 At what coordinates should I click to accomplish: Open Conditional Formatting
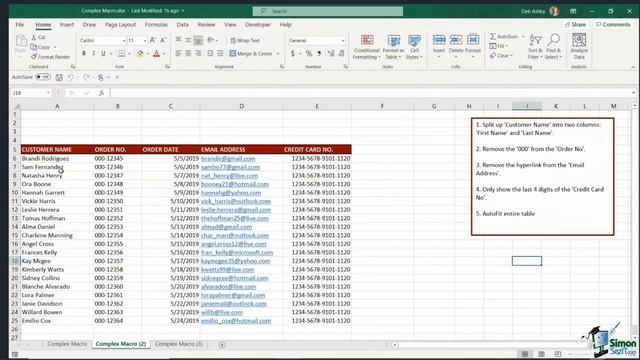[367, 47]
